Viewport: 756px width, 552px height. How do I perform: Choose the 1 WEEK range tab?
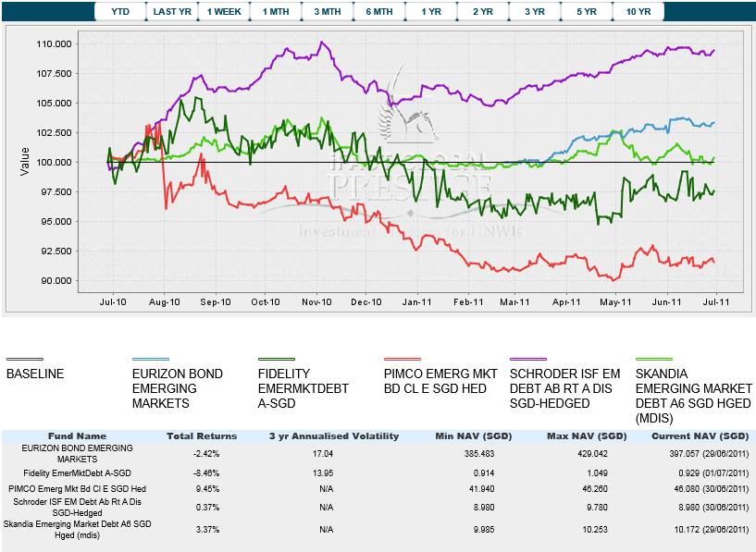224,12
